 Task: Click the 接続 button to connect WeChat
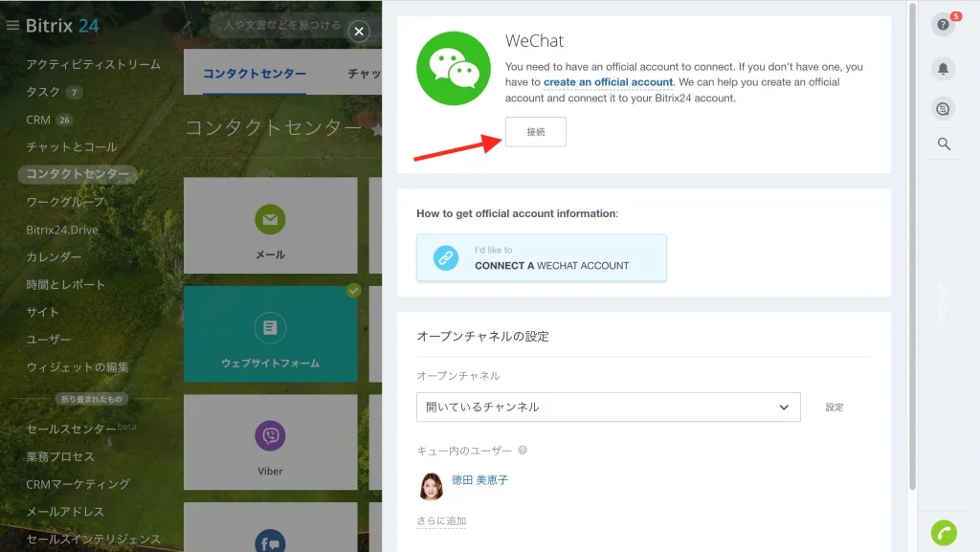[x=535, y=132]
